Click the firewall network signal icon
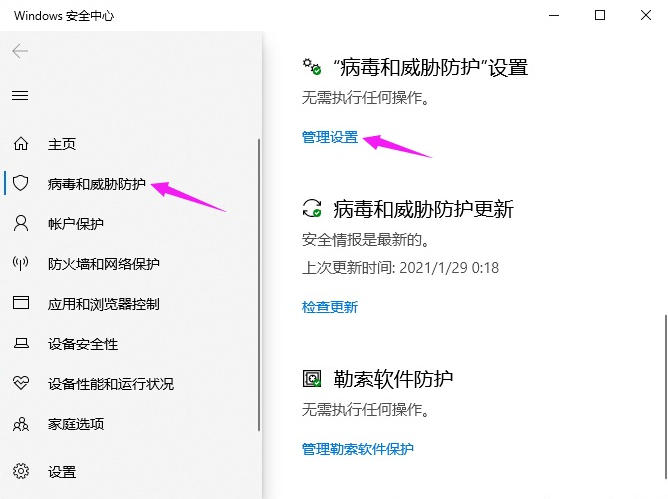668x499 pixels. point(20,264)
